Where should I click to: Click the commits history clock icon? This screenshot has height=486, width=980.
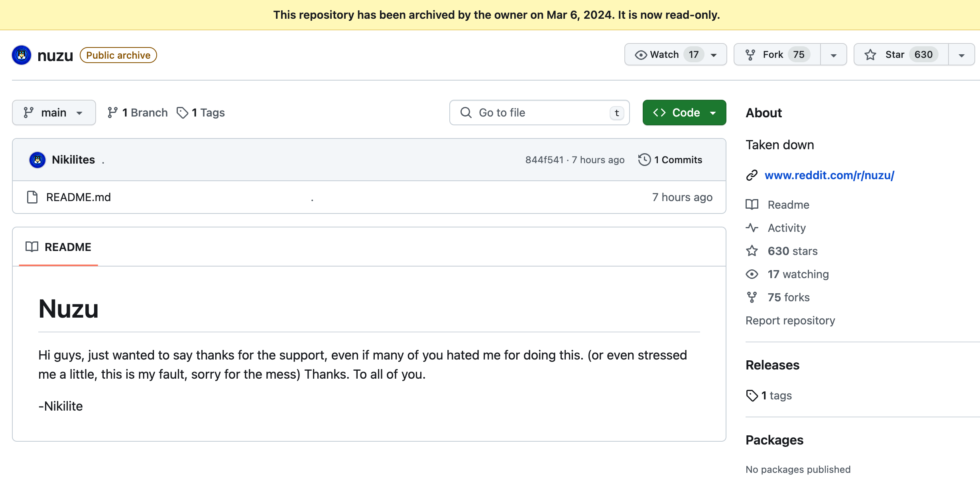click(644, 160)
